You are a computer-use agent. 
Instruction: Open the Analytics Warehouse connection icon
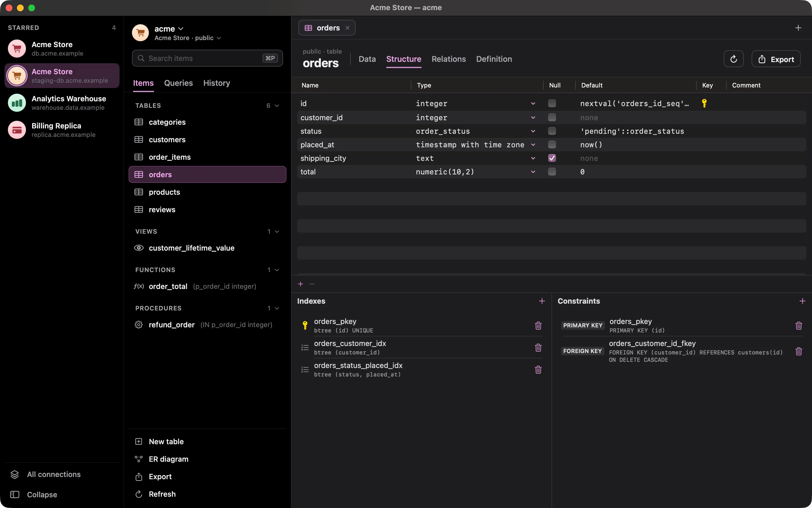point(17,103)
